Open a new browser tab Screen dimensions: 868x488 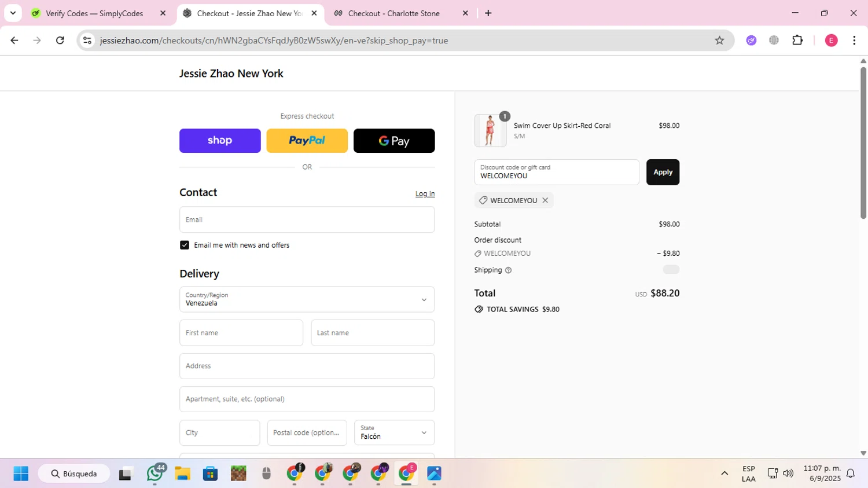click(x=488, y=13)
